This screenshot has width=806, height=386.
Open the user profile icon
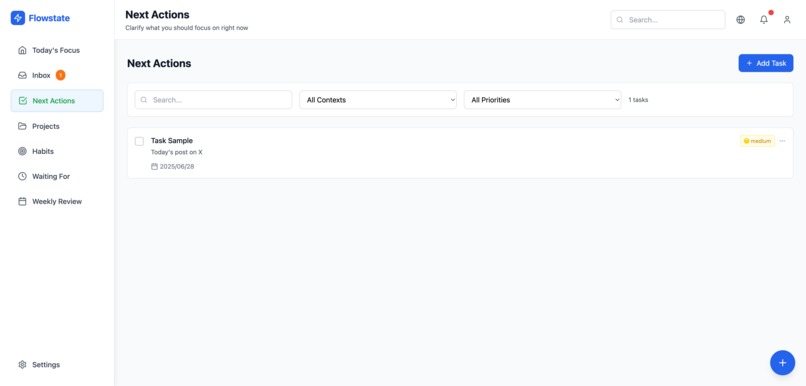(x=787, y=20)
